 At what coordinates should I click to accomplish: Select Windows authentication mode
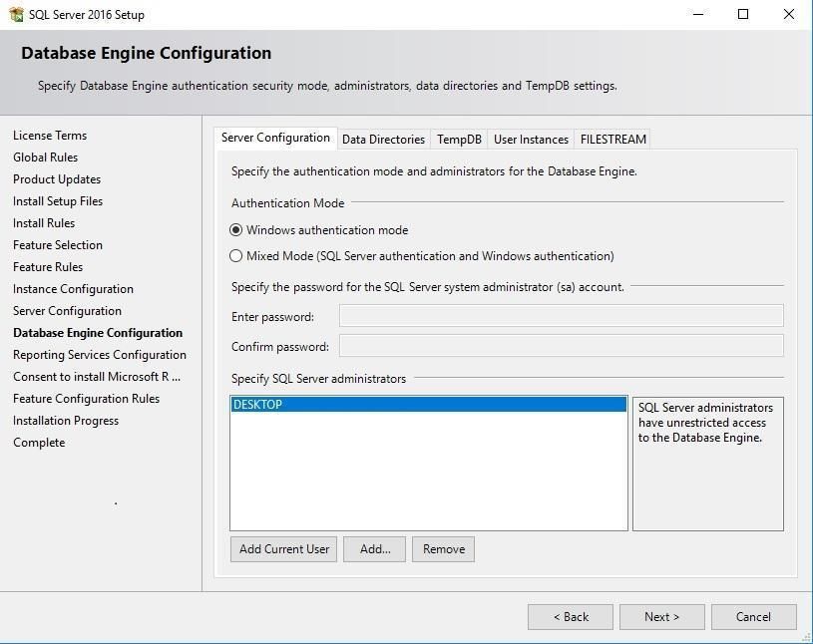236,229
